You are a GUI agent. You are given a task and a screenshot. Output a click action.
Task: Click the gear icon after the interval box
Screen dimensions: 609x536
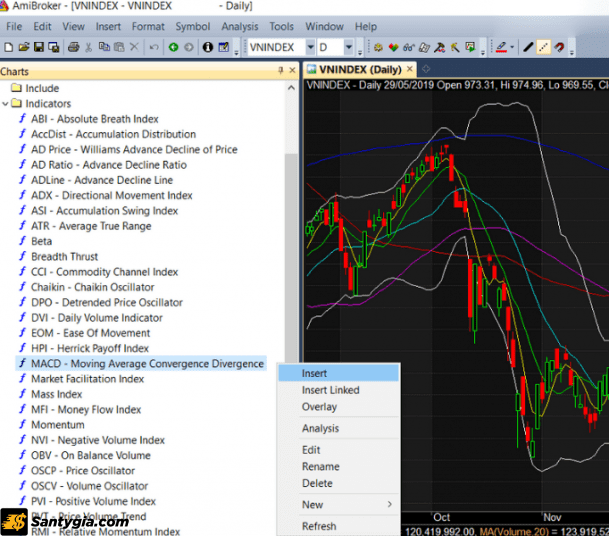coord(378,47)
